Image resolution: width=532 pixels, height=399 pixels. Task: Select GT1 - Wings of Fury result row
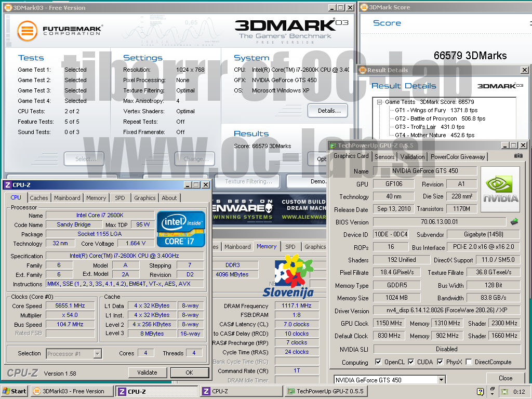click(436, 110)
